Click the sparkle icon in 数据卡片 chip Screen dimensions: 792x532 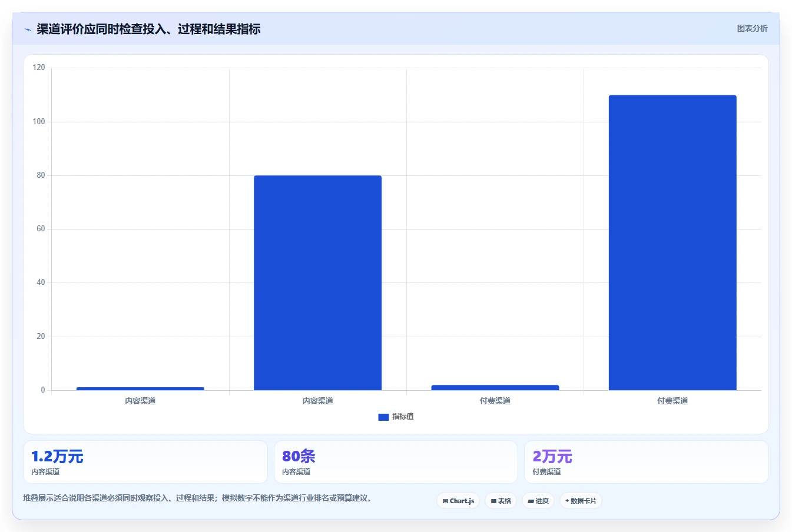(x=567, y=501)
